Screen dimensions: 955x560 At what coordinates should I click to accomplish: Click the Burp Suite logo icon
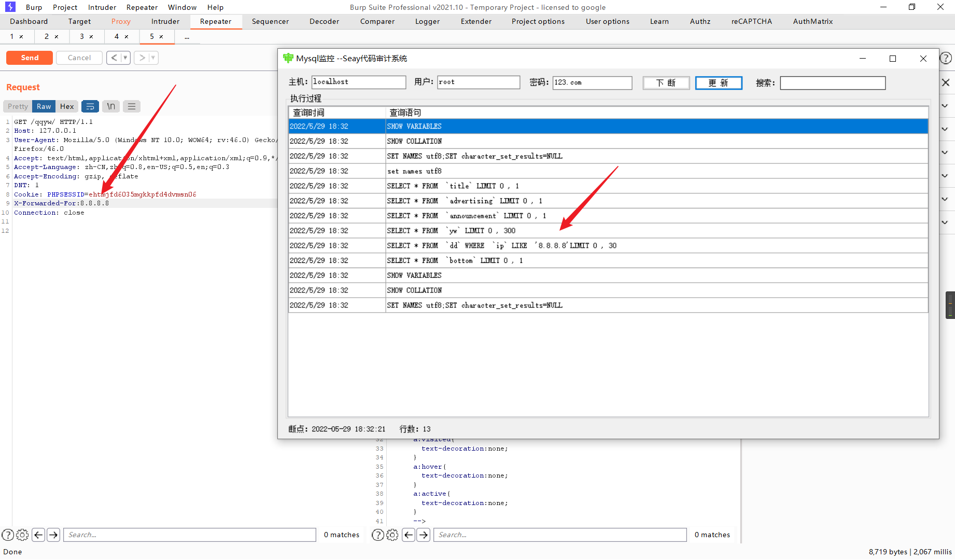[10, 7]
